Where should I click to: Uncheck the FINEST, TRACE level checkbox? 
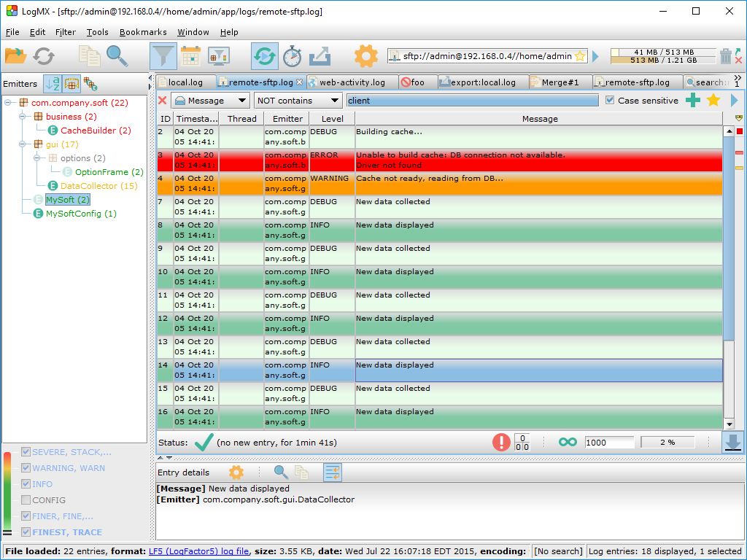click(26, 532)
